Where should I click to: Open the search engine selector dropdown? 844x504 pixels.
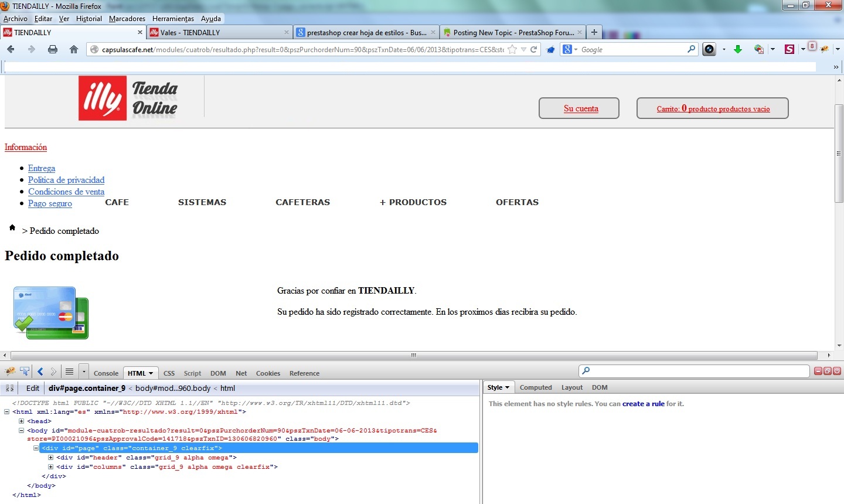pyautogui.click(x=576, y=50)
